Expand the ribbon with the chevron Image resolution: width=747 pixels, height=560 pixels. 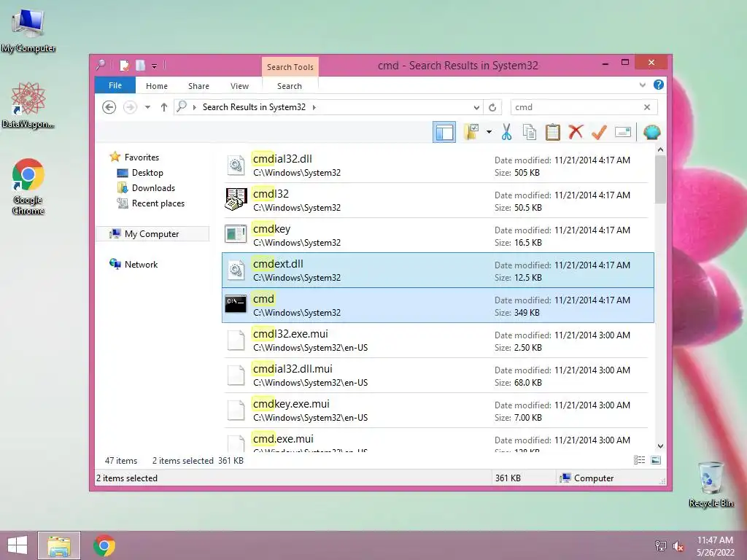click(642, 85)
